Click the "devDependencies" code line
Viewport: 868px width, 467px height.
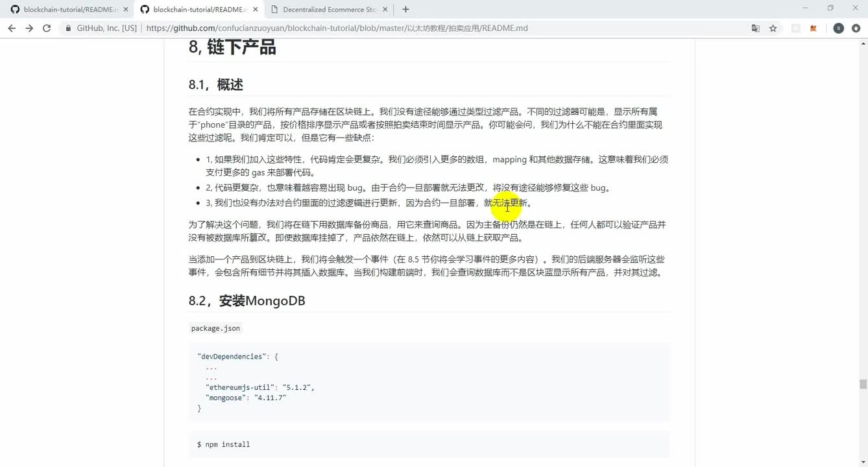(237, 357)
